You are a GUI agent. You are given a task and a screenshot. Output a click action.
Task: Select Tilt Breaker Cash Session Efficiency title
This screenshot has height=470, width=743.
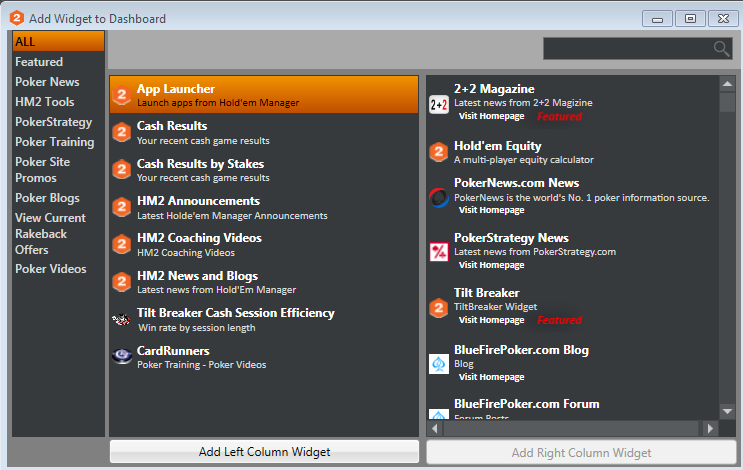[x=236, y=313]
